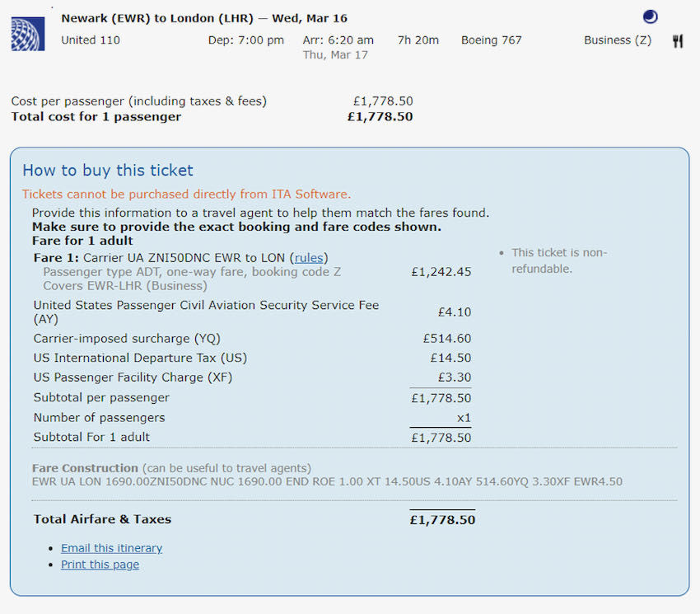The width and height of the screenshot is (700, 614).
Task: Click the arrival date Thu, Mar 17
Action: [x=335, y=55]
